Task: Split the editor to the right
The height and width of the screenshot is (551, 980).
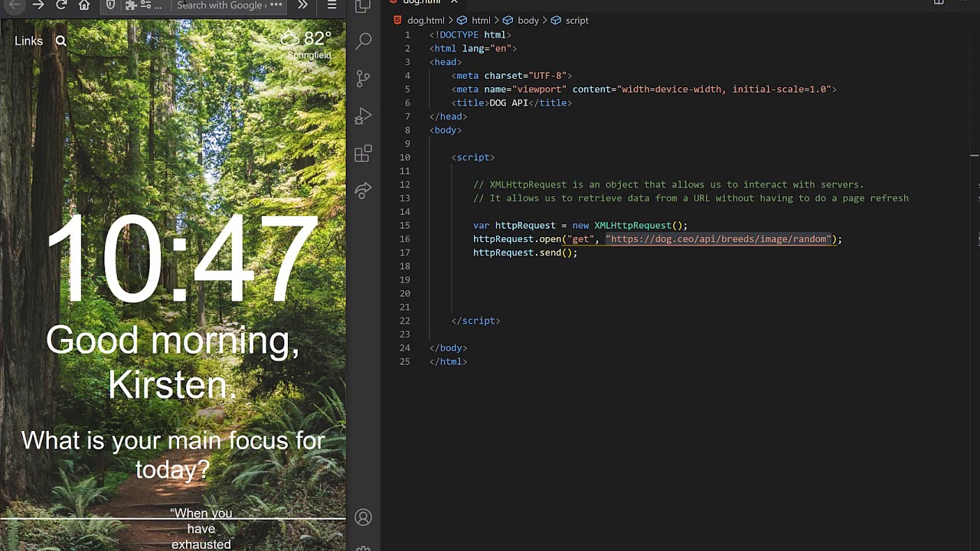Action: pyautogui.click(x=939, y=2)
